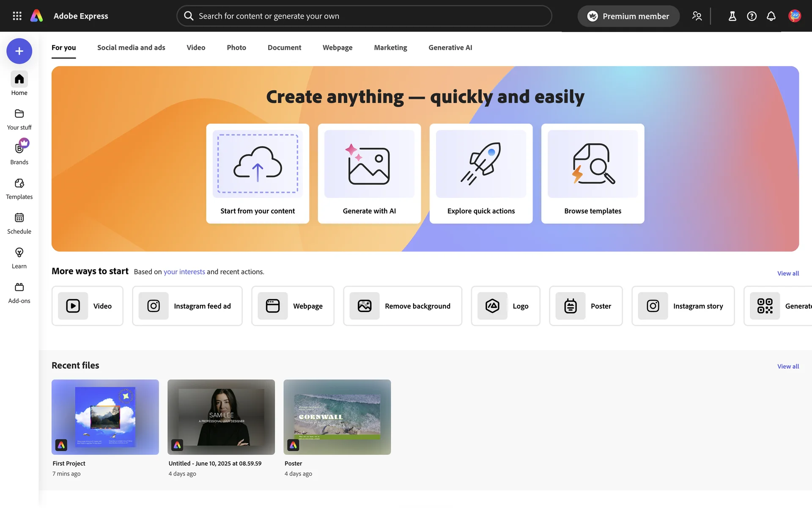Switch to the Generative AI tab
The width and height of the screenshot is (812, 508).
[450, 47]
